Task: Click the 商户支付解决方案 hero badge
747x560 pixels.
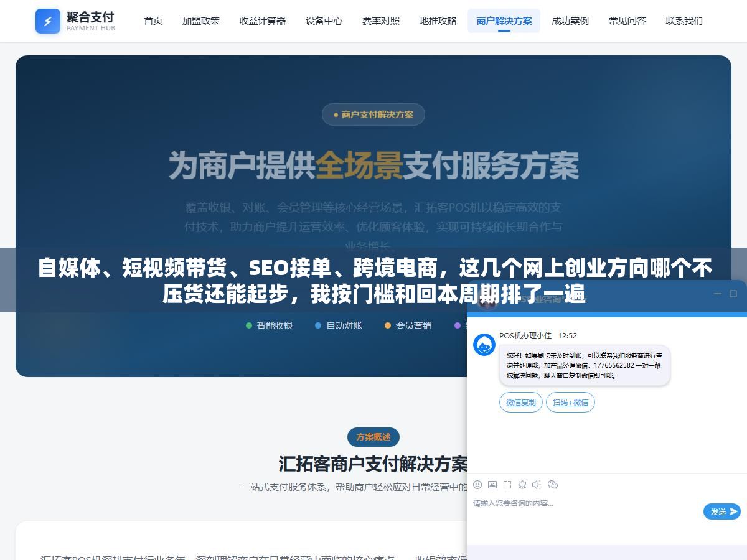Action: click(374, 114)
